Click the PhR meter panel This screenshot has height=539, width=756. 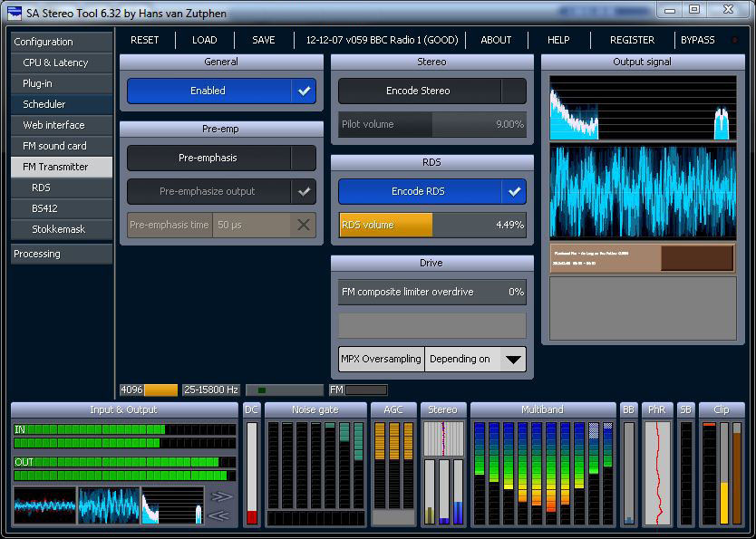point(657,465)
